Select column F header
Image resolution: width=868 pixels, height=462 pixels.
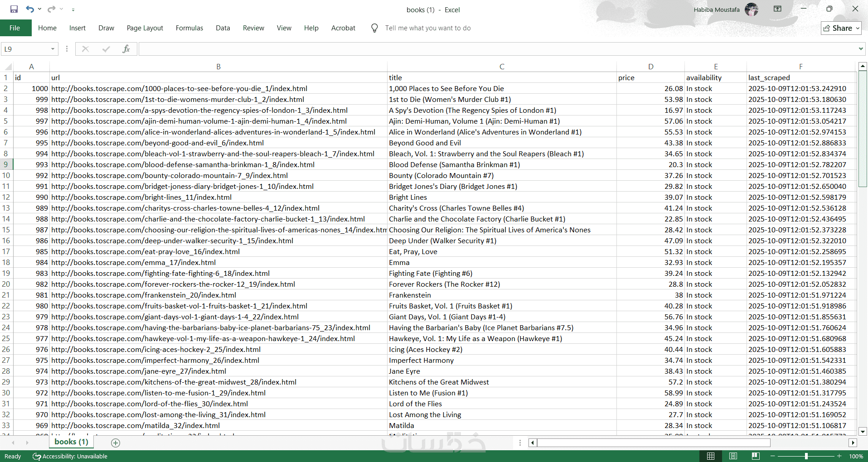tap(801, 67)
